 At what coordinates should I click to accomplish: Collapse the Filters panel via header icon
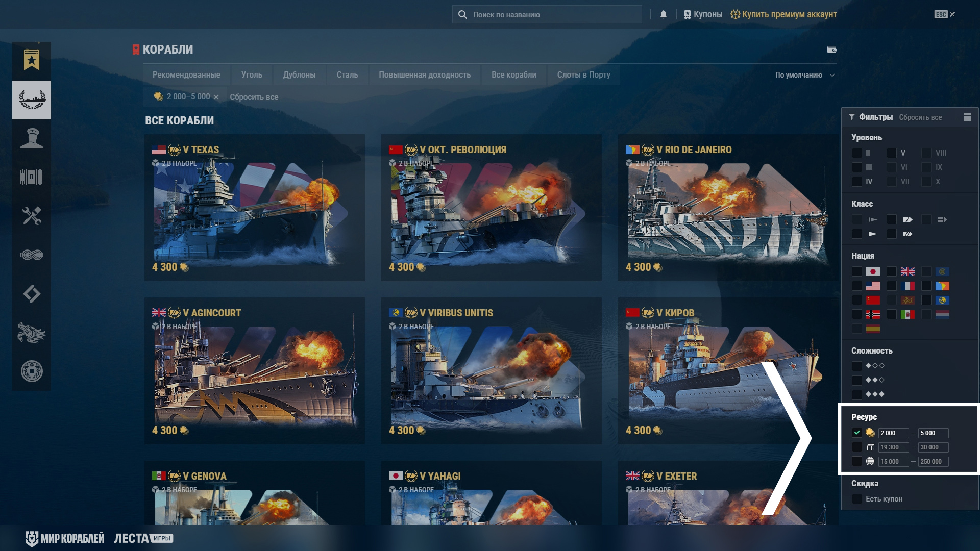click(x=967, y=117)
